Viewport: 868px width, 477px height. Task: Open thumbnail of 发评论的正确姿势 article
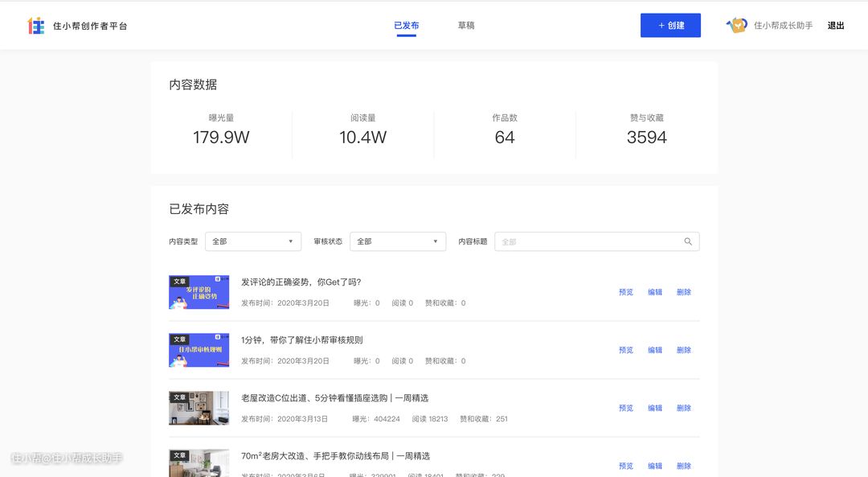coord(199,293)
